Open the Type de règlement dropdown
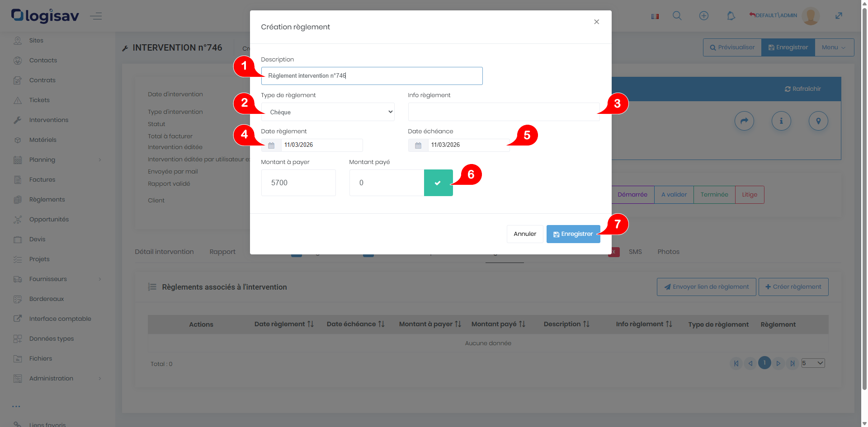 click(x=327, y=112)
